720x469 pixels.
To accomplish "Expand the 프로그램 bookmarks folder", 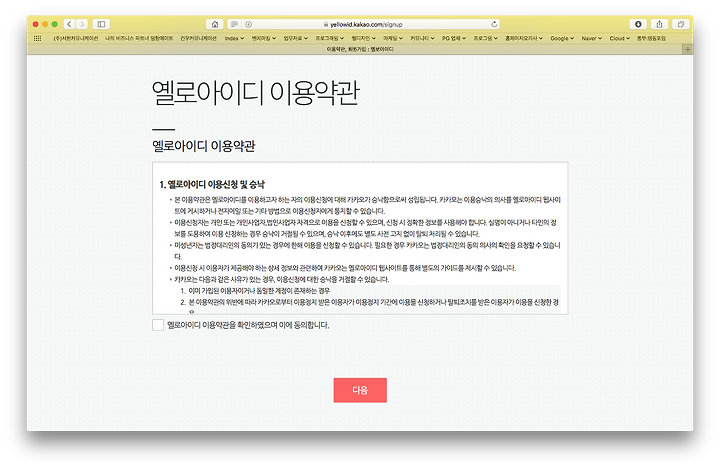I will click(485, 38).
